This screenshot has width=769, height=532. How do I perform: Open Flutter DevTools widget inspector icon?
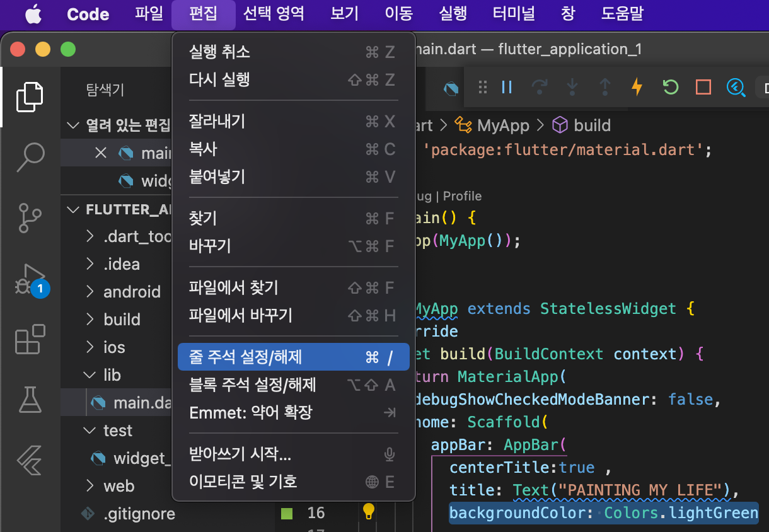coord(736,87)
